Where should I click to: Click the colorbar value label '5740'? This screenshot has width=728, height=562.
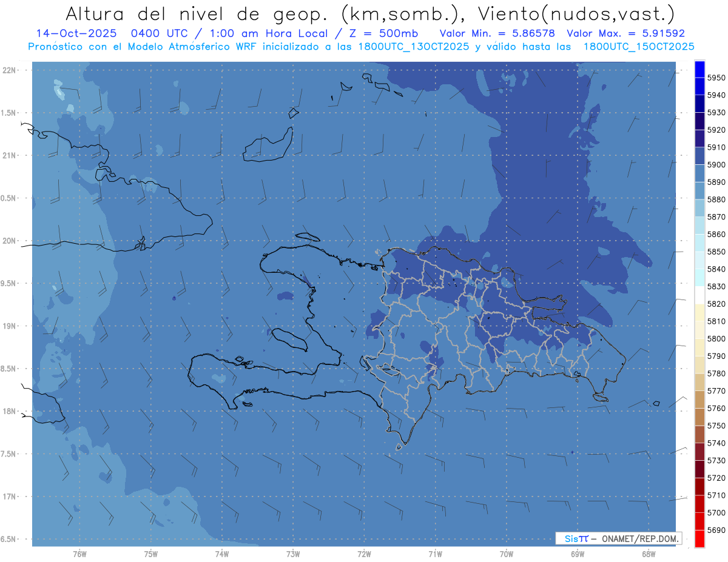pos(716,443)
